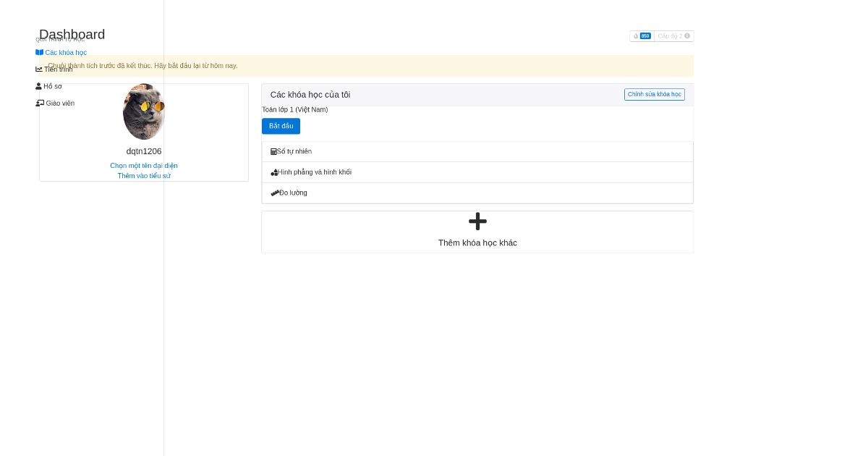This screenshot has width=868, height=456.
Task: Select the calculator icon beside Số tự nhiên
Action: (273, 151)
